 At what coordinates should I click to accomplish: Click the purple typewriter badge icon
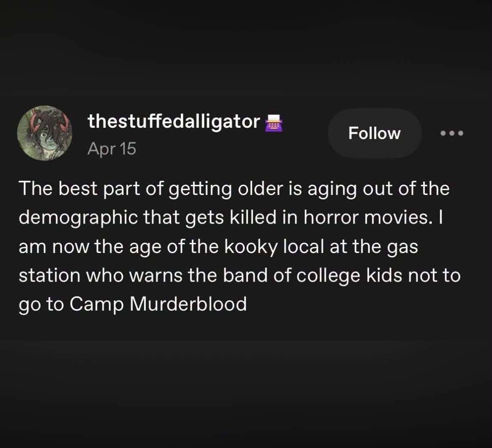pos(274,123)
